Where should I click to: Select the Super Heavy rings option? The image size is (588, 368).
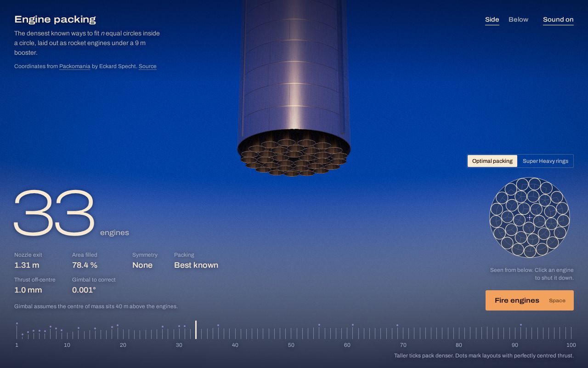coord(545,161)
